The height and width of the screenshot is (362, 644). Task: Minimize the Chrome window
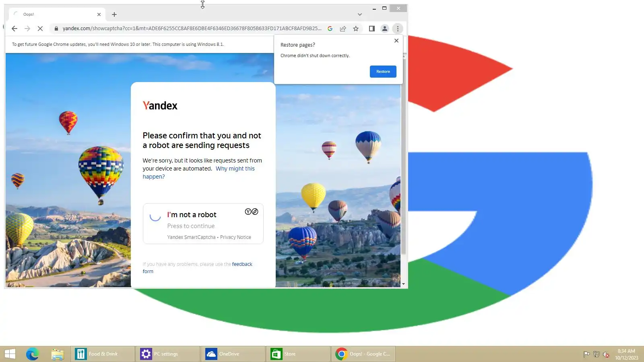coord(374,8)
